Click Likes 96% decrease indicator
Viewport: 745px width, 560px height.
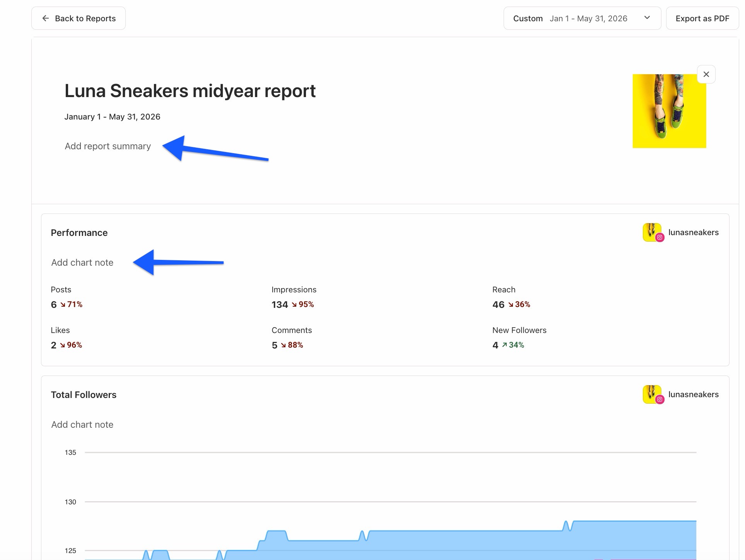[71, 345]
